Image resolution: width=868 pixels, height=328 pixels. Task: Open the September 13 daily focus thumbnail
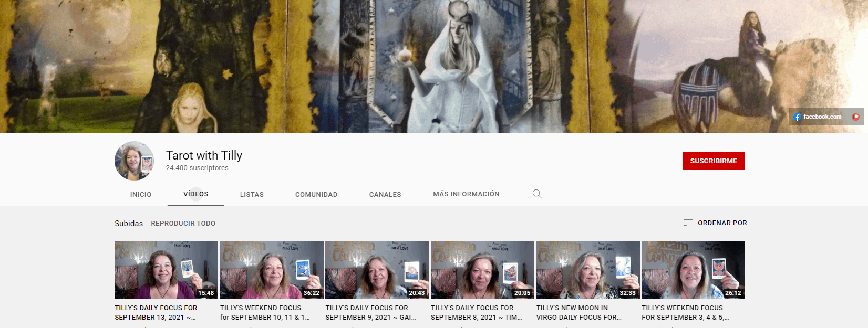click(x=166, y=270)
